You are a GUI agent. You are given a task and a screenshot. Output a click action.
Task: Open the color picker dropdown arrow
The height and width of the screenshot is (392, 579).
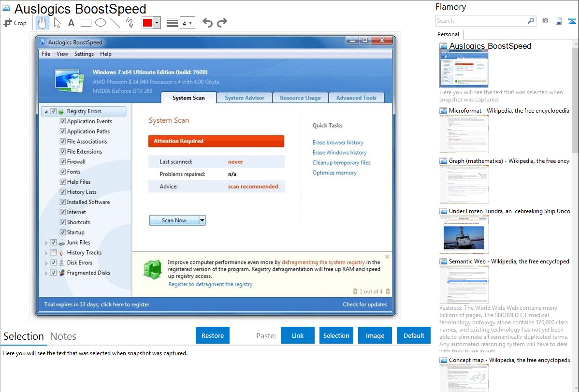[157, 23]
